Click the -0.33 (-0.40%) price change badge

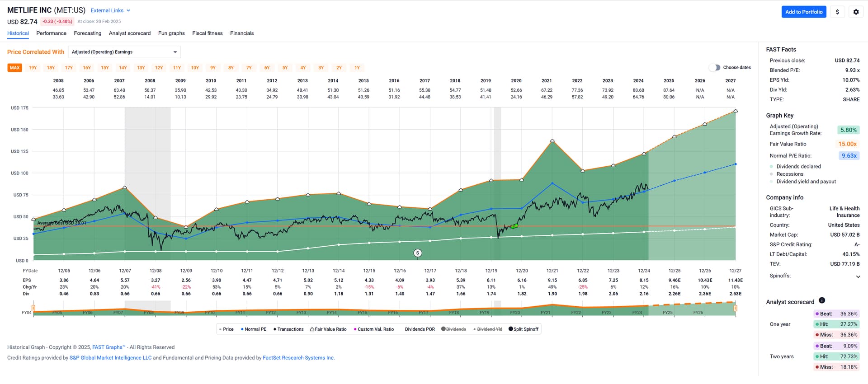57,22
